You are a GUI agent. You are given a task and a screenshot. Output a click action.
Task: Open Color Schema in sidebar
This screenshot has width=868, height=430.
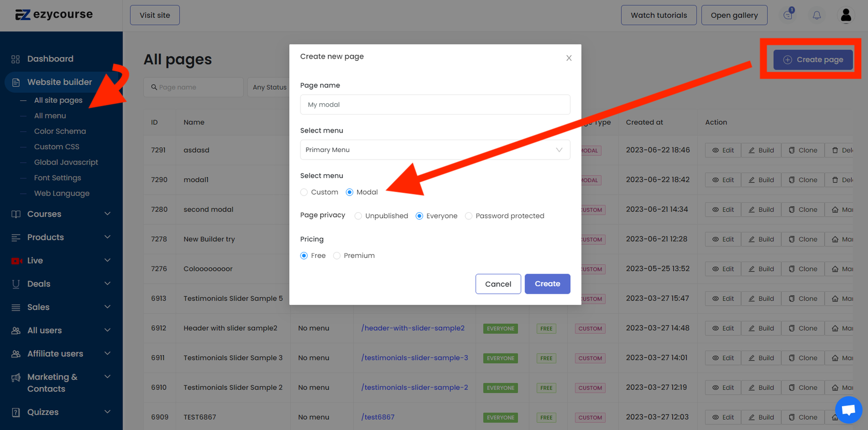[x=60, y=131]
